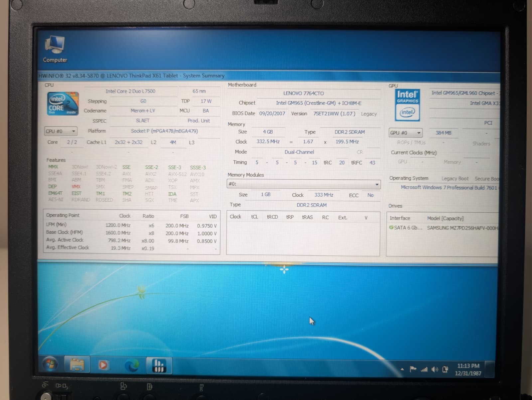Show hidden system tray icons

pyautogui.click(x=402, y=369)
